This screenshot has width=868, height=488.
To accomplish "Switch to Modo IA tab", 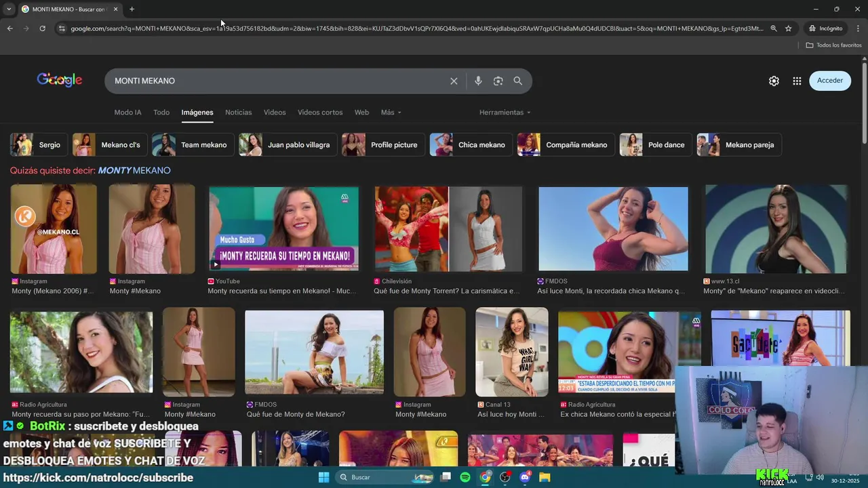I will click(x=127, y=113).
